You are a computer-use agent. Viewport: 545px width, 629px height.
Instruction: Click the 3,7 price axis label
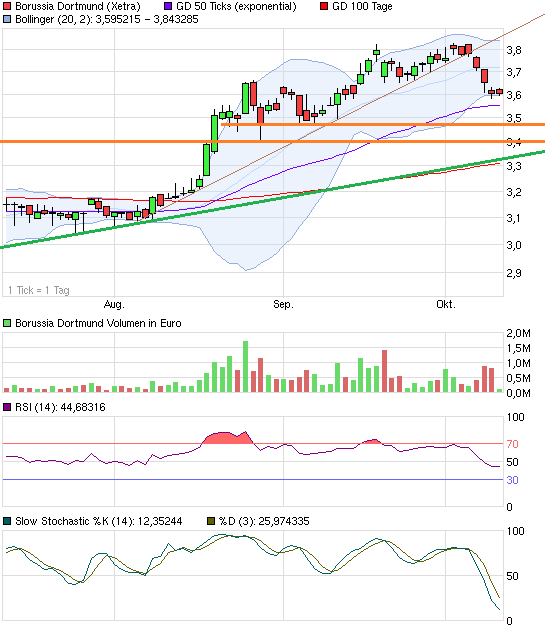click(x=514, y=72)
